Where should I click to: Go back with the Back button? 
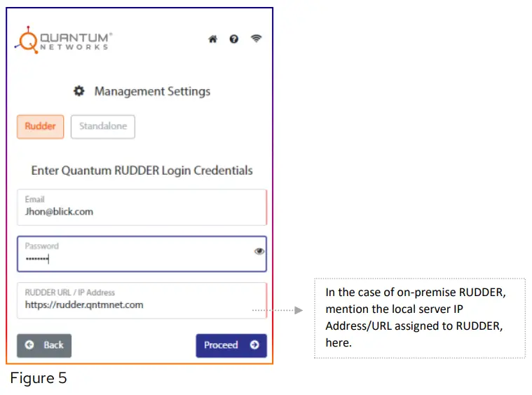44,345
